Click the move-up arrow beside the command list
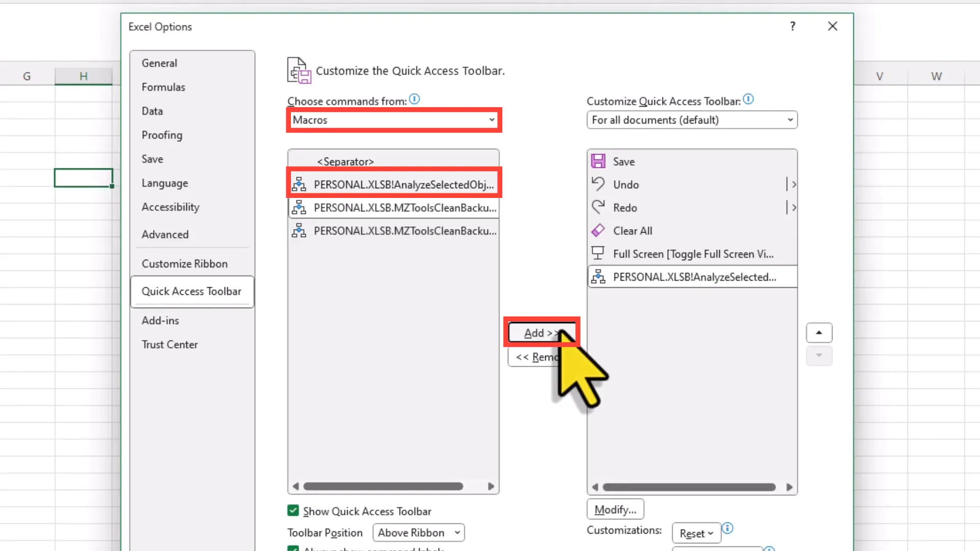The image size is (980, 551). (x=819, y=332)
